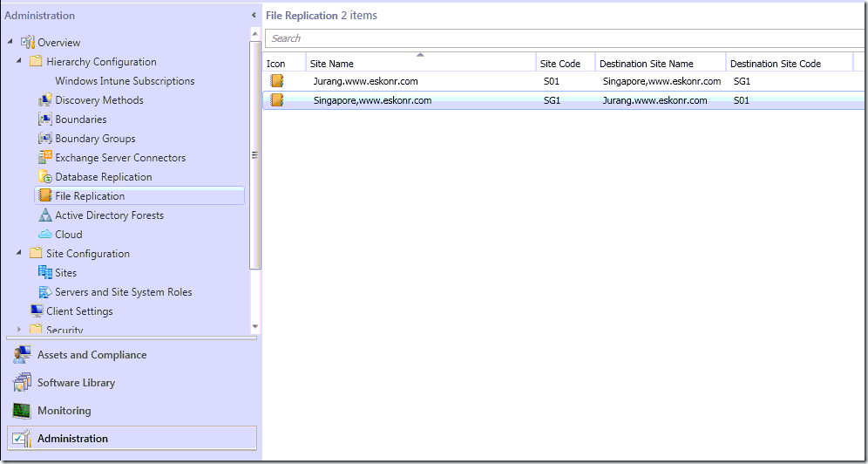Select Jurang.www.eskonr.com site name cell

click(365, 81)
